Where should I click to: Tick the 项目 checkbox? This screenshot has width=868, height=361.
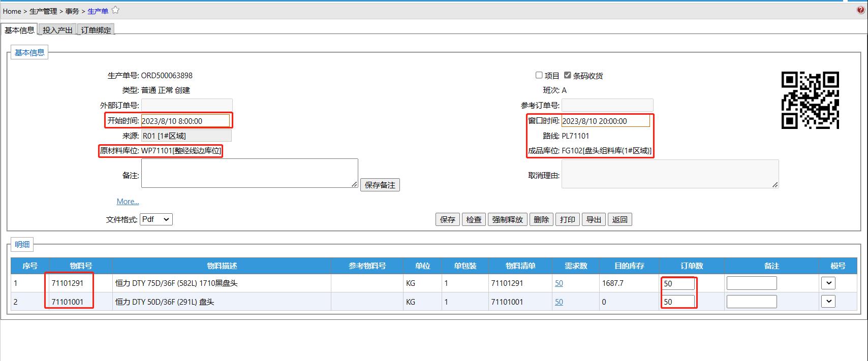(x=539, y=75)
